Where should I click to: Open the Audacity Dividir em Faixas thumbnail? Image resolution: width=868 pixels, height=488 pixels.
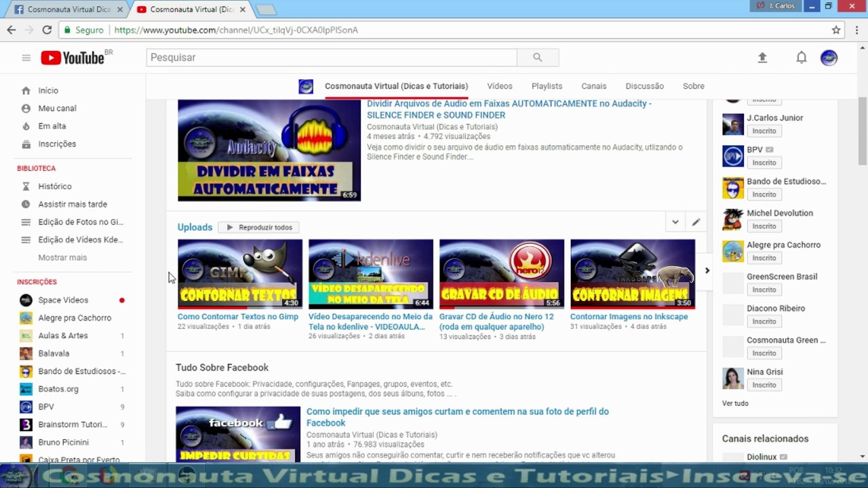(269, 150)
